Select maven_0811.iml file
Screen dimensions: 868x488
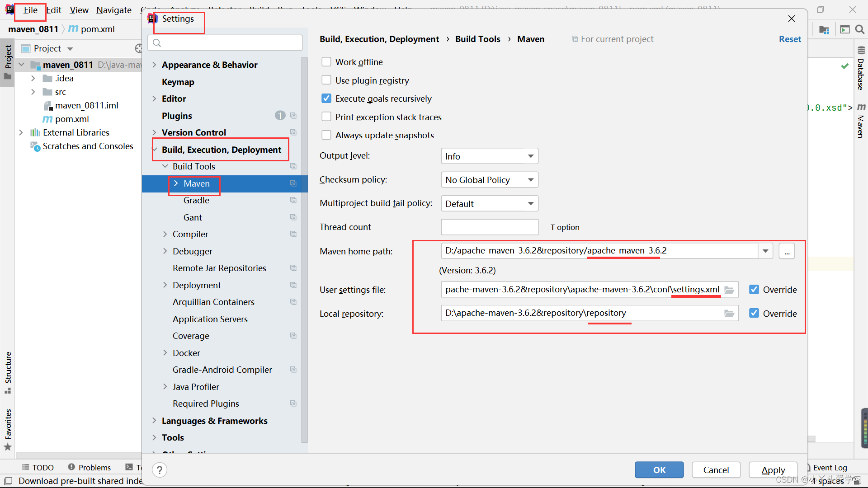tap(86, 105)
